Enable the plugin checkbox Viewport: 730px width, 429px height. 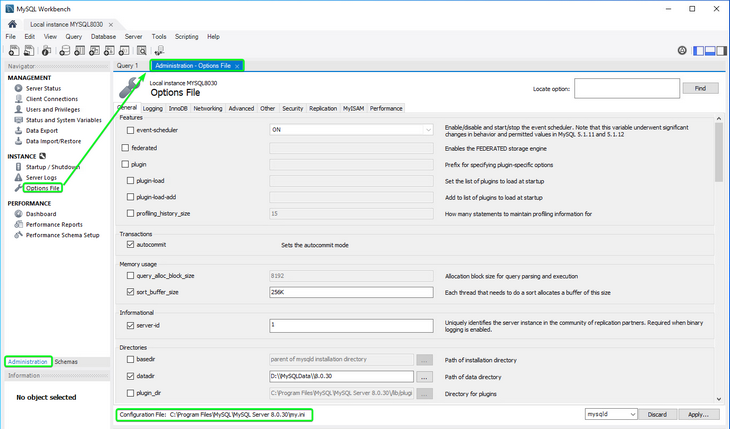125,164
